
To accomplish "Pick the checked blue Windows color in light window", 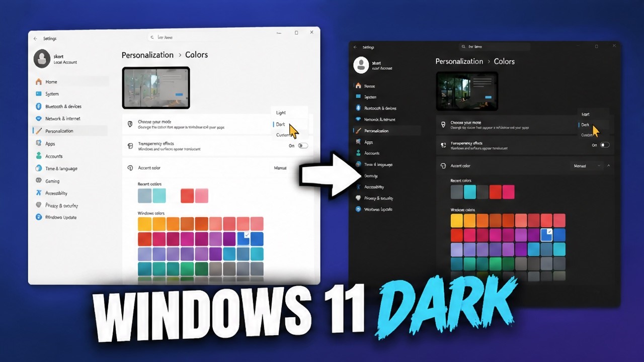I will (x=243, y=238).
